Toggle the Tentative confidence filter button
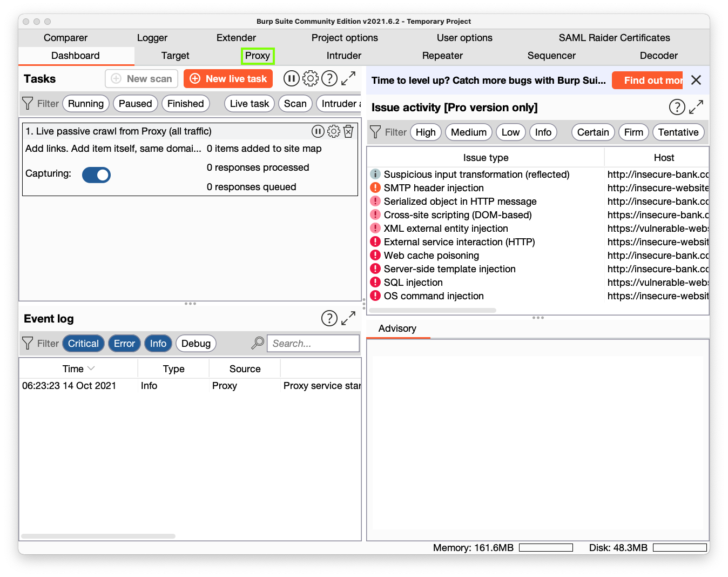728x577 pixels. pyautogui.click(x=678, y=132)
